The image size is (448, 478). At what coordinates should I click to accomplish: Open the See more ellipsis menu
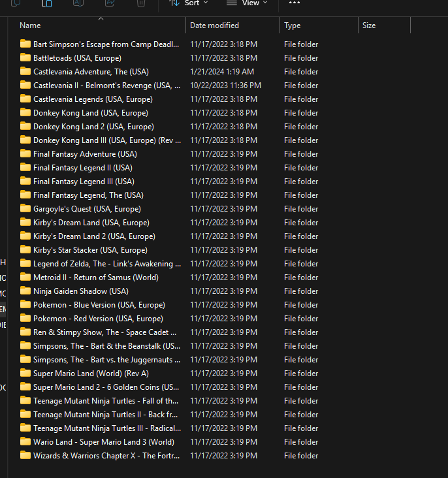(295, 3)
